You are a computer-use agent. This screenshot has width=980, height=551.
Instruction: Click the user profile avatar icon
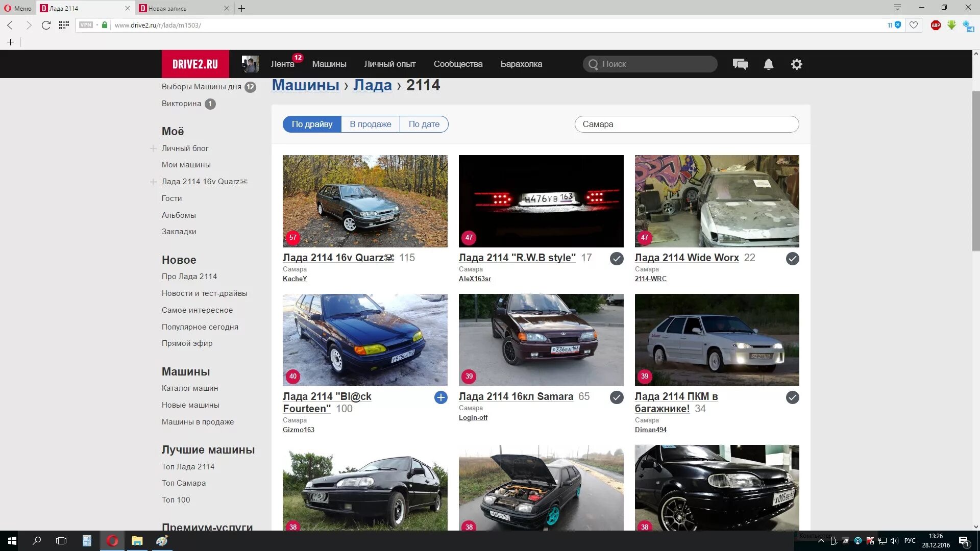click(249, 63)
